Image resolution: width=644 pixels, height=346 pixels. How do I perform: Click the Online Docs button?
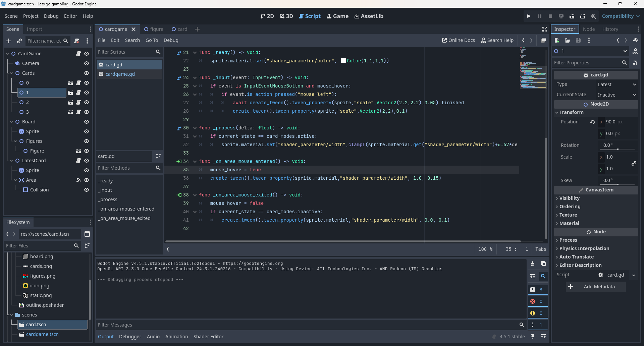(x=459, y=40)
